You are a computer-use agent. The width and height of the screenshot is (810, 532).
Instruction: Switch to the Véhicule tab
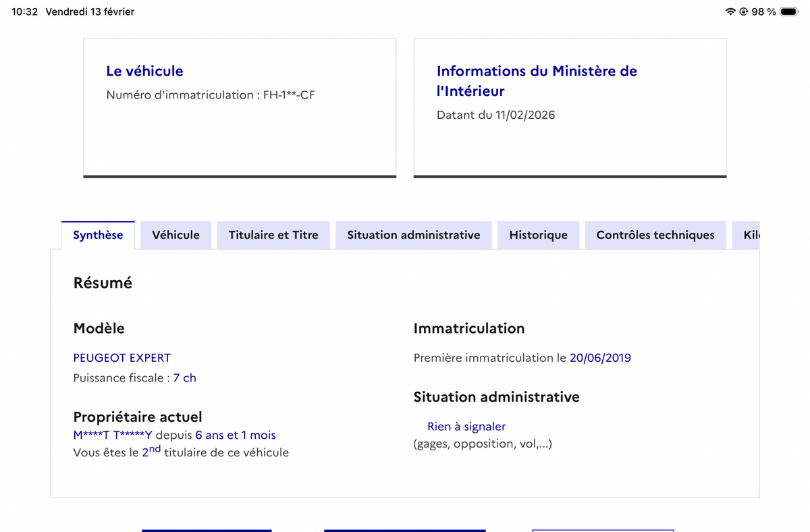(175, 235)
